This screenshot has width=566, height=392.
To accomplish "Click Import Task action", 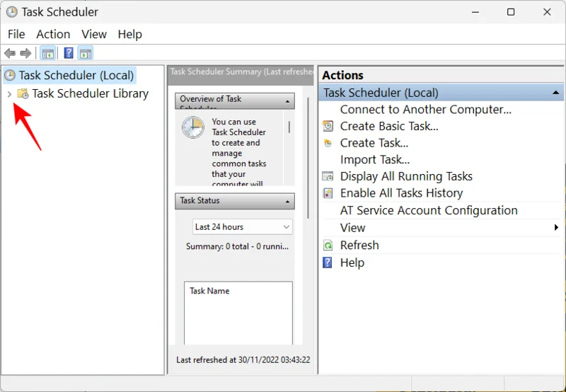I will (x=374, y=159).
